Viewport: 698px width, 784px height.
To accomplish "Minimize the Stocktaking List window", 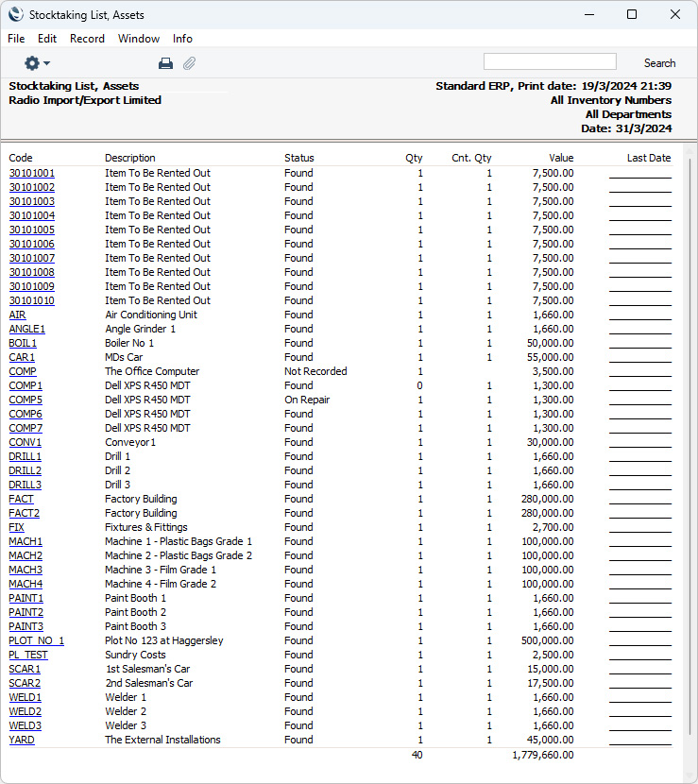I will click(x=589, y=14).
